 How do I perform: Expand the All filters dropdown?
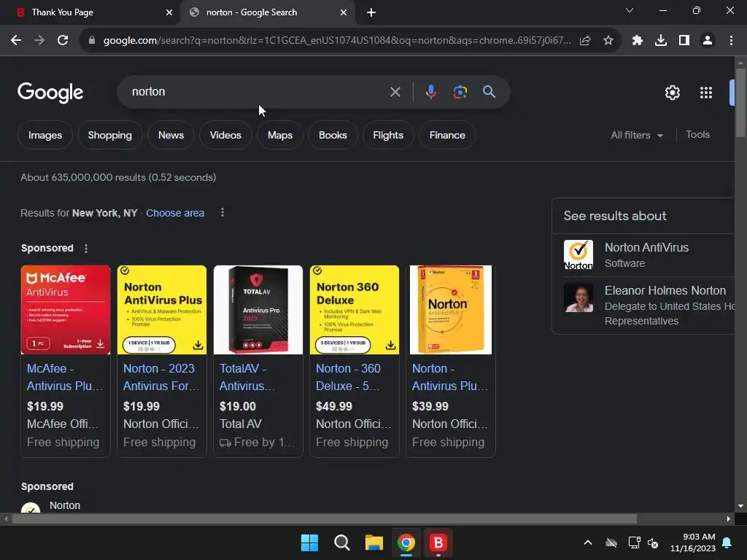coord(637,135)
